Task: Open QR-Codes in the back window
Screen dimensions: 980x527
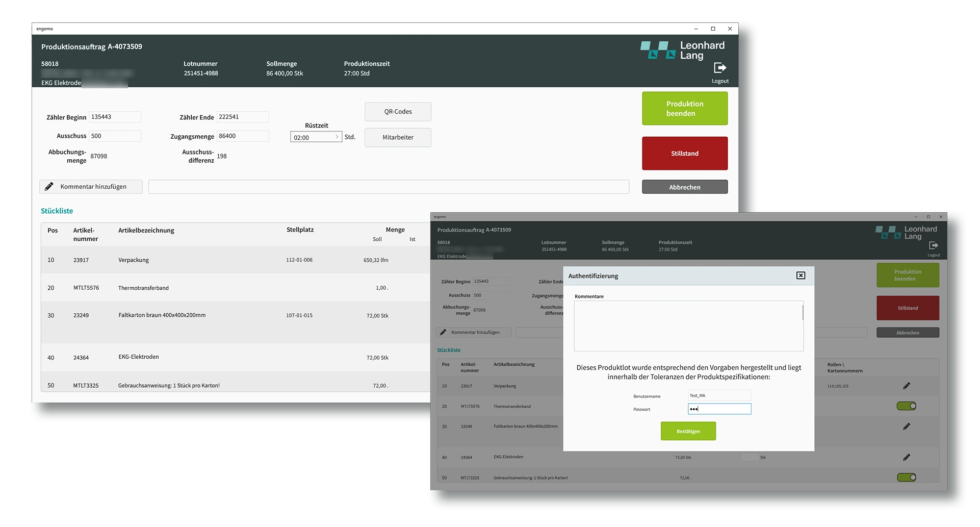Action: pyautogui.click(x=398, y=112)
